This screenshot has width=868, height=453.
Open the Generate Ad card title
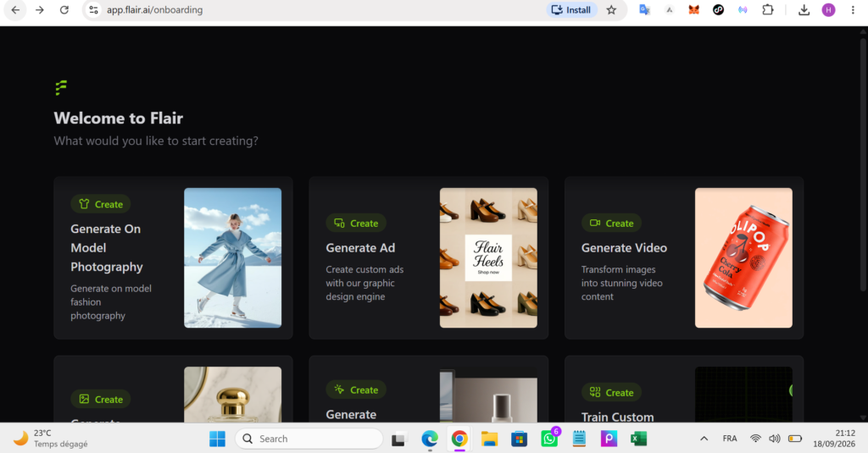point(360,248)
